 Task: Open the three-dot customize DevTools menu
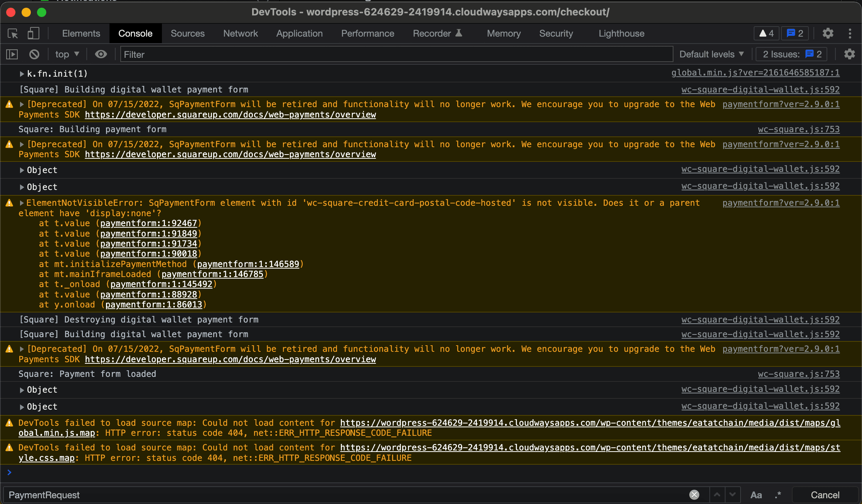click(x=850, y=34)
